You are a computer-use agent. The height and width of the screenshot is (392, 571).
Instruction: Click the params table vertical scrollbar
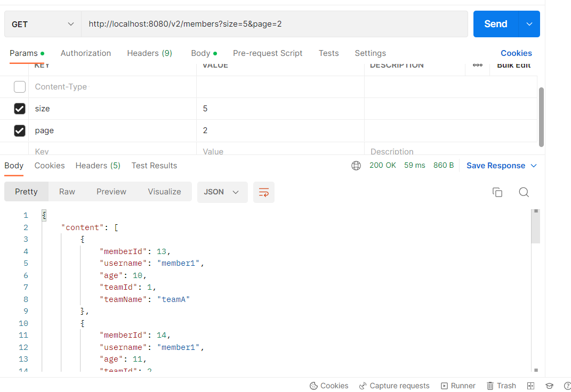coord(541,117)
